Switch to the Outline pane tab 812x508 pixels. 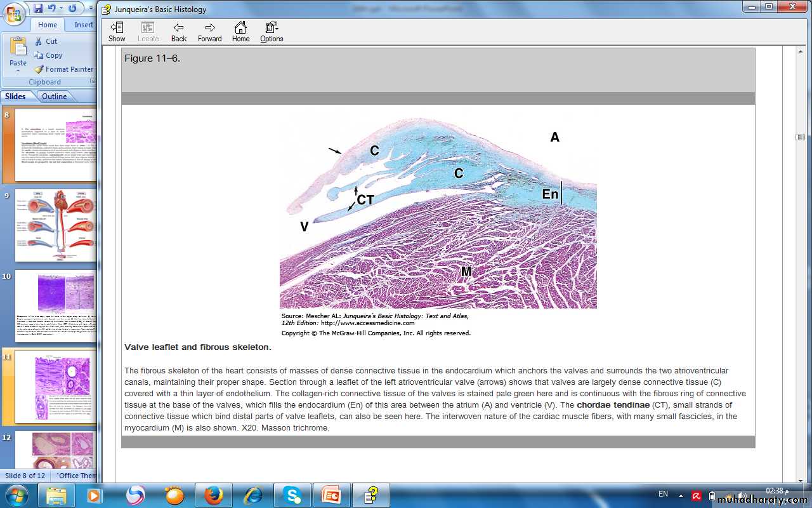pos(55,97)
